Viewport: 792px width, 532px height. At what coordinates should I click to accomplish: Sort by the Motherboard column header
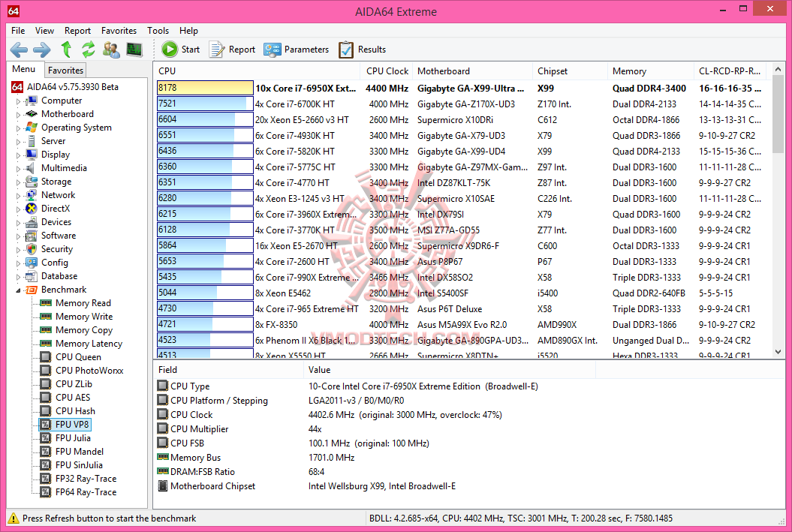tap(471, 71)
